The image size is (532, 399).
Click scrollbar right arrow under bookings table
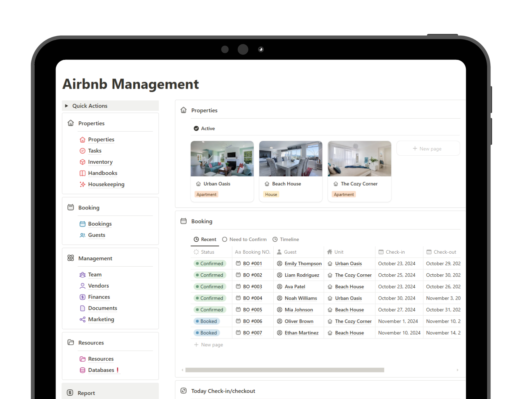458,370
